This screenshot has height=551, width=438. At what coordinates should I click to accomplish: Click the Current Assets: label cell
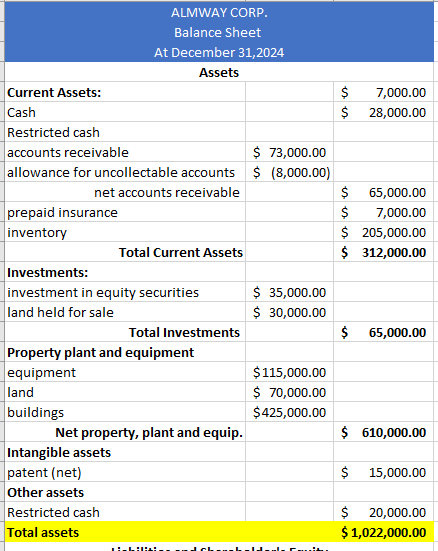tap(125, 92)
